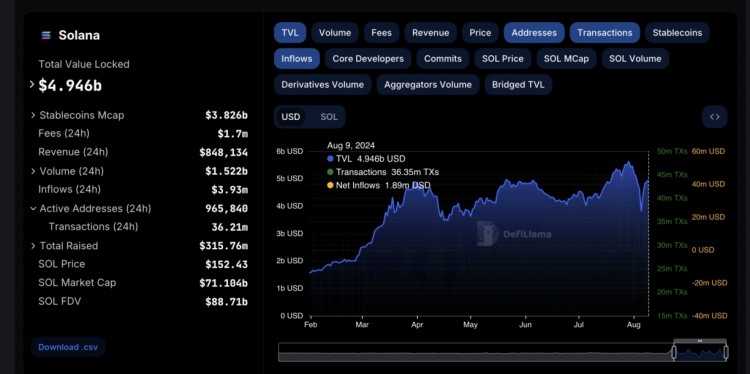Expand the Total Raised row

33,246
